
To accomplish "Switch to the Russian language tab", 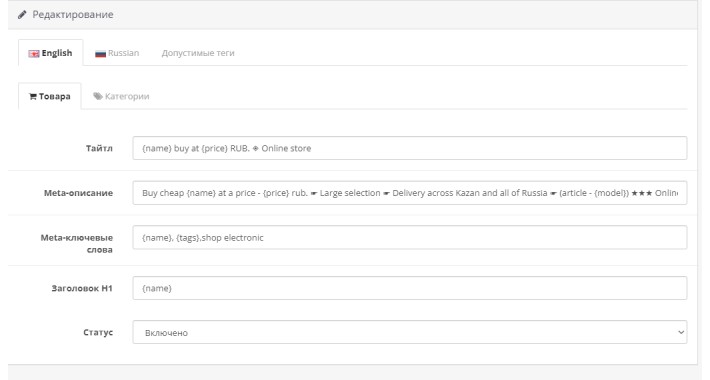I will point(117,53).
